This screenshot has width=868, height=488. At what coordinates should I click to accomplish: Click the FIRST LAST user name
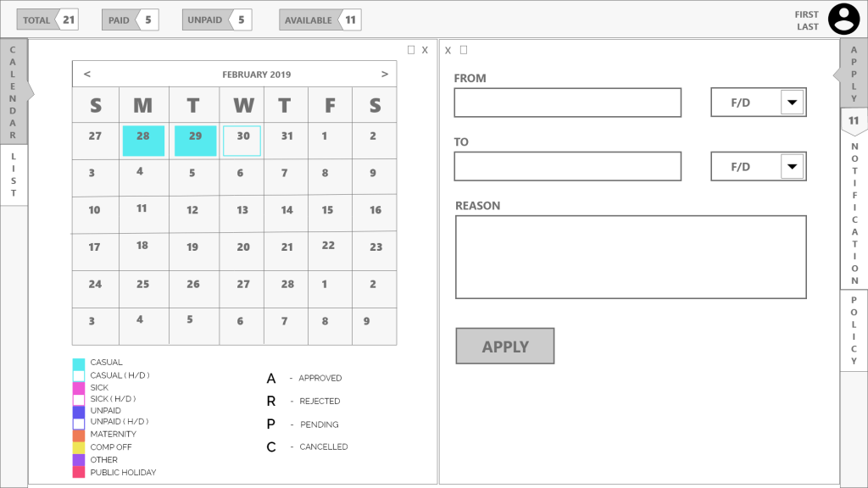point(807,20)
